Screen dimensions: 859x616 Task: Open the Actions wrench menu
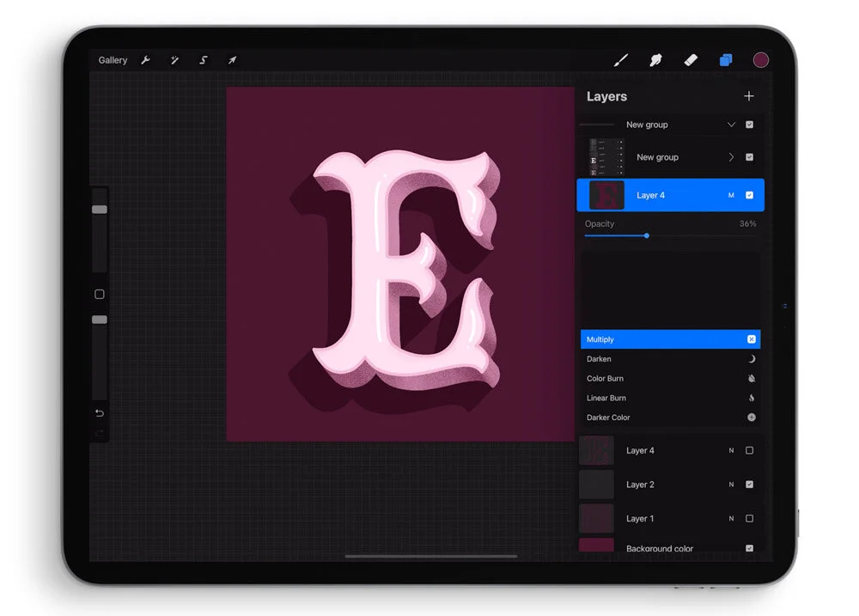pos(146,60)
